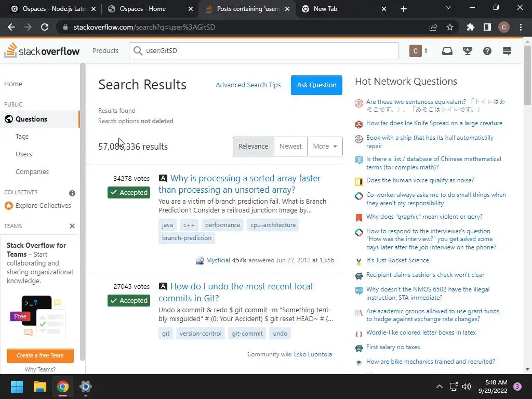Close the Ospaces - Home tab
Screen dimensions: 532x399
(x=191, y=9)
